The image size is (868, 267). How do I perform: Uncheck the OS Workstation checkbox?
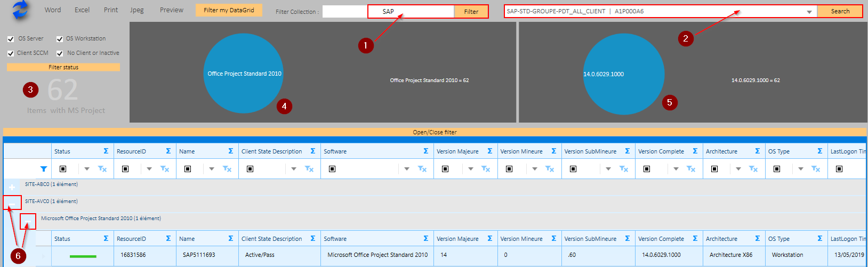pyautogui.click(x=60, y=39)
